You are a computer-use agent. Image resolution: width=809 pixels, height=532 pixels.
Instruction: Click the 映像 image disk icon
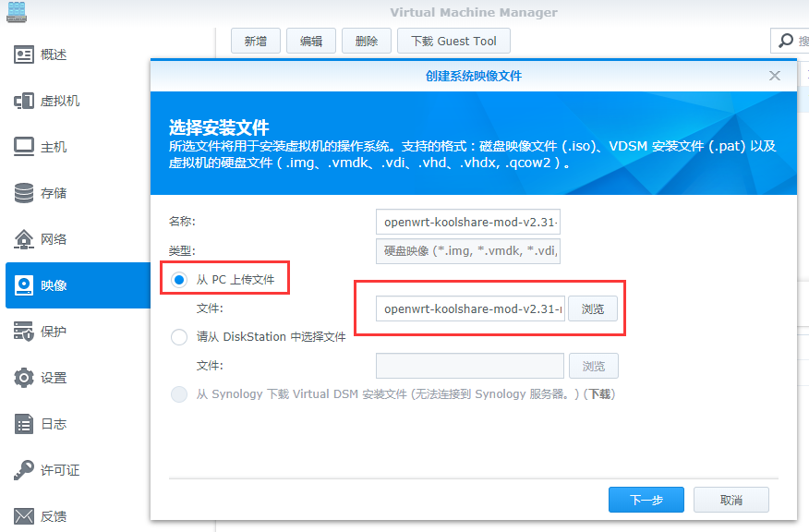click(x=24, y=285)
